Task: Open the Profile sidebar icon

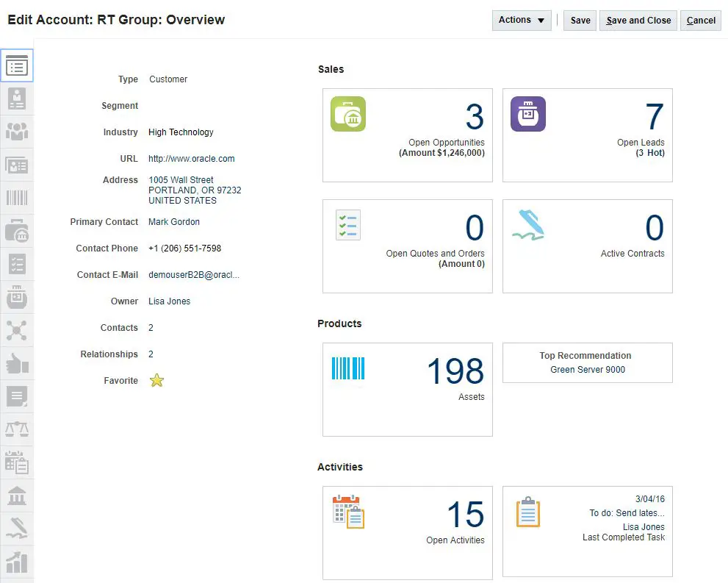Action: 16,99
